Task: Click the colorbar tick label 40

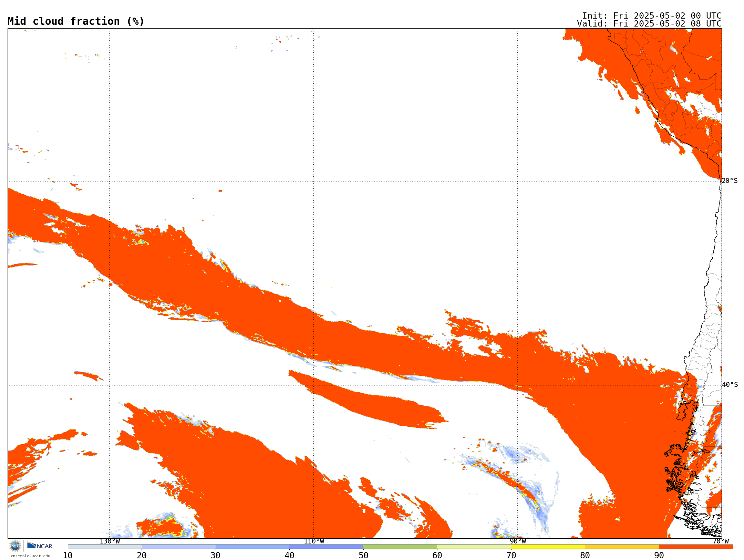Action: click(x=289, y=555)
